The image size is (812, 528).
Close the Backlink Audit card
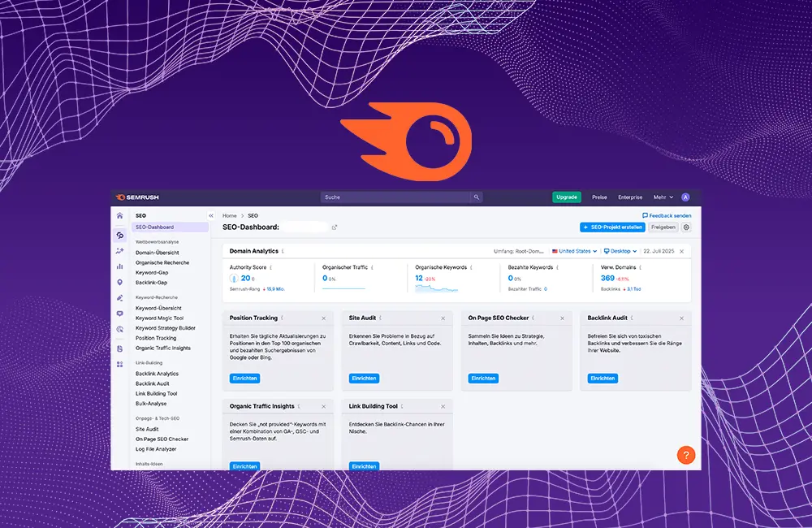click(x=681, y=318)
